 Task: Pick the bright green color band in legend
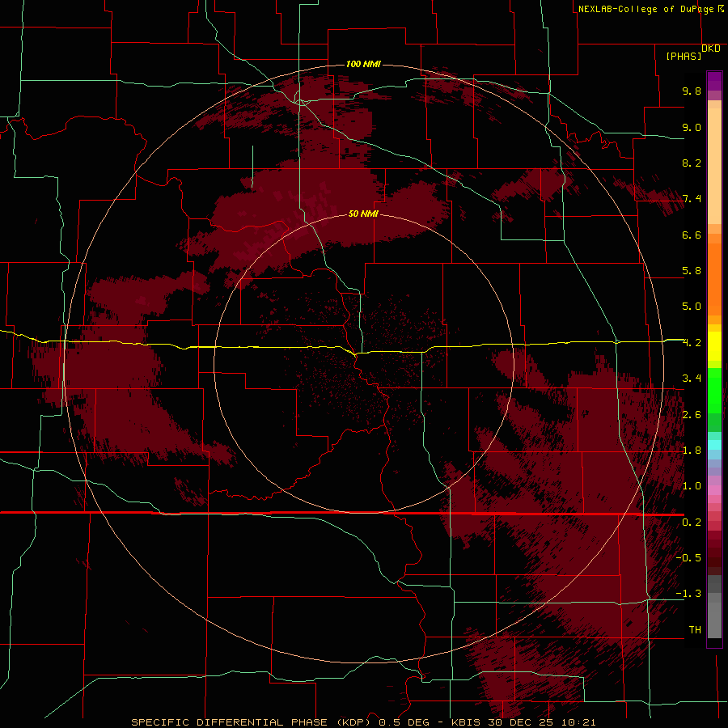(714, 390)
